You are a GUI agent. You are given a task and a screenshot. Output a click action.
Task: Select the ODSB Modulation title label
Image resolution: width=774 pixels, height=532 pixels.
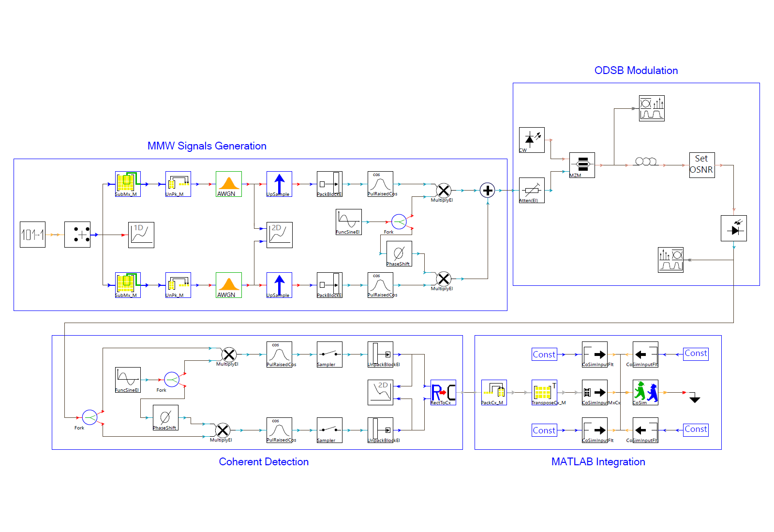point(636,71)
